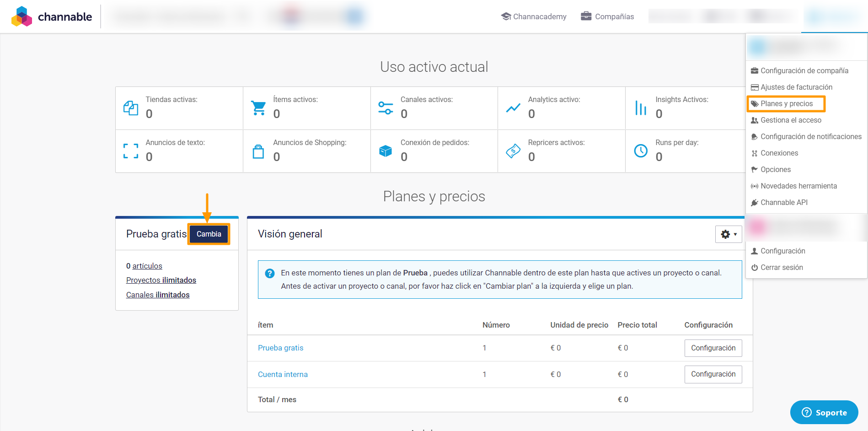Click broadcast icon beside Novedades herramienta
Image resolution: width=868 pixels, height=431 pixels.
point(755,186)
